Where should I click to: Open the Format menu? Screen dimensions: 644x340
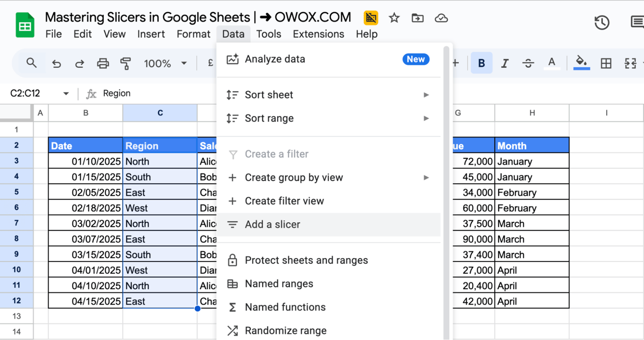(193, 34)
